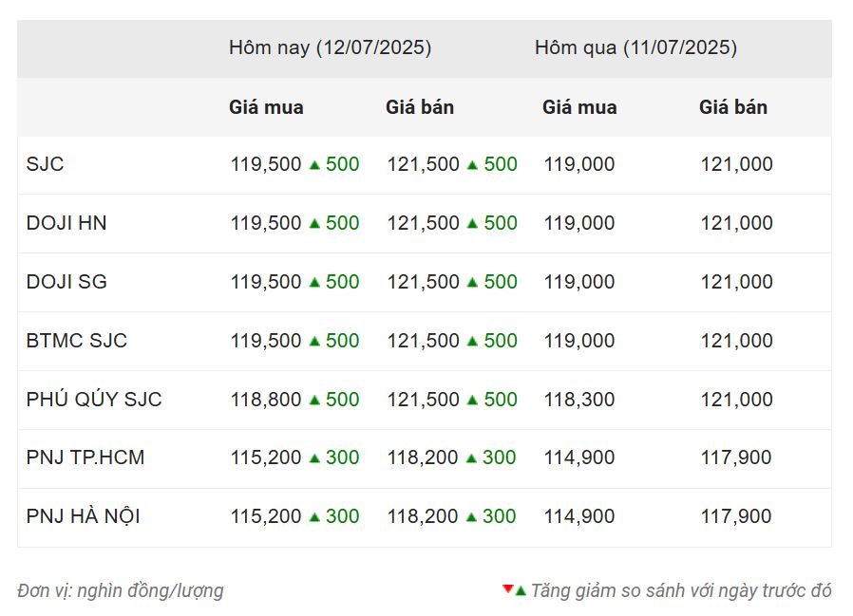Click green up arrow in the legend
853x616 pixels.
[x=521, y=591]
